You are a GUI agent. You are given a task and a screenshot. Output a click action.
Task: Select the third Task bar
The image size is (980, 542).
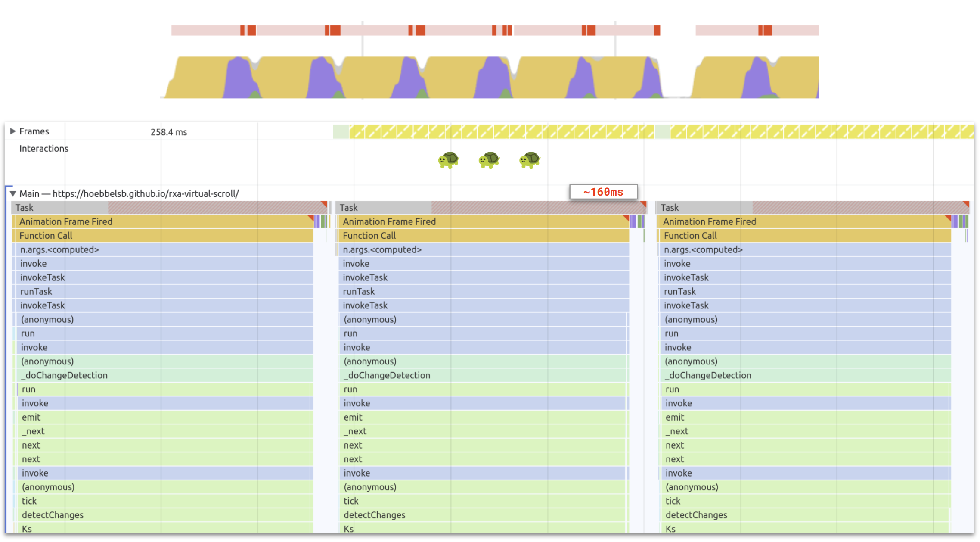tap(706, 208)
